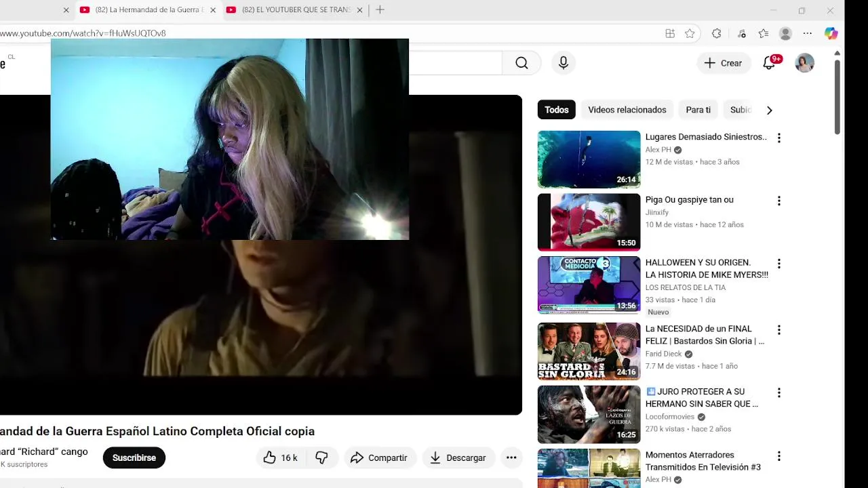Click Compartir to share the video
The height and width of the screenshot is (488, 868).
(x=379, y=457)
